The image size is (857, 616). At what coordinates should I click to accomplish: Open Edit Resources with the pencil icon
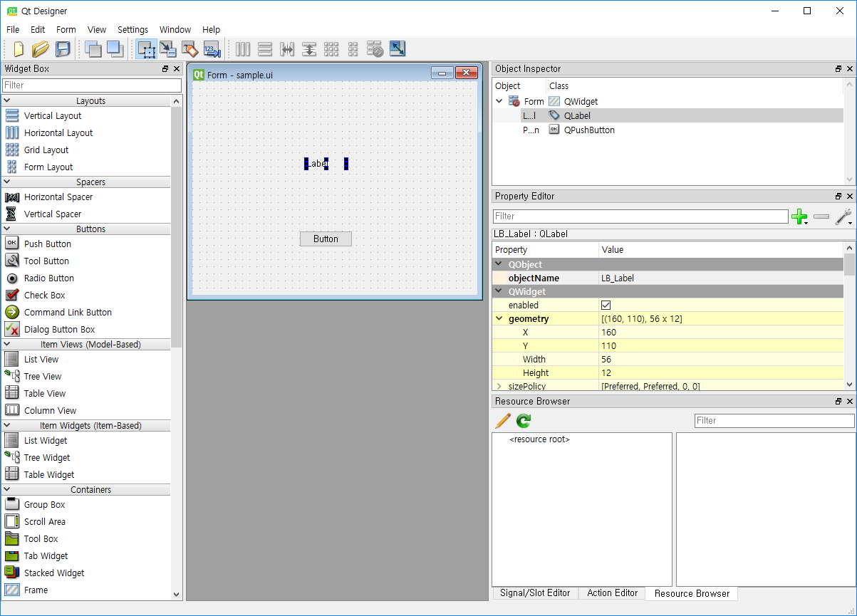pyautogui.click(x=503, y=421)
